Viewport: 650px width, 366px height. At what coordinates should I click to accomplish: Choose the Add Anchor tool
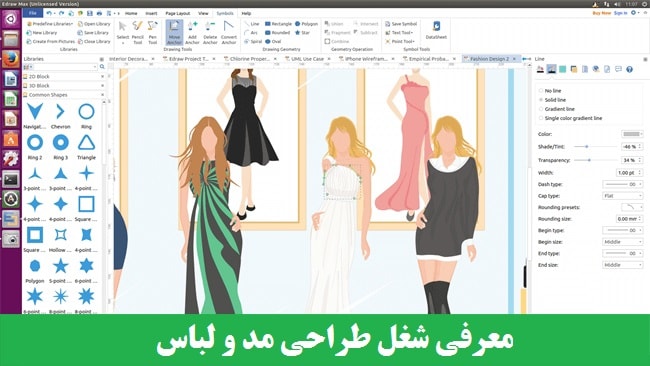click(x=192, y=32)
